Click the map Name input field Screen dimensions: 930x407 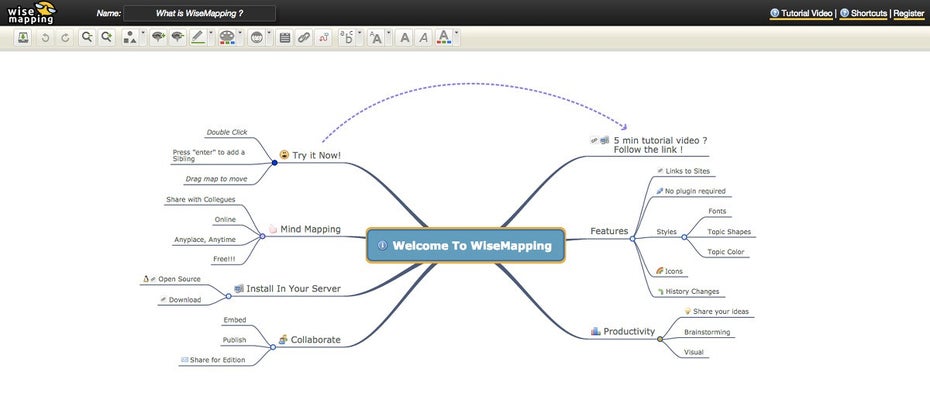[199, 13]
